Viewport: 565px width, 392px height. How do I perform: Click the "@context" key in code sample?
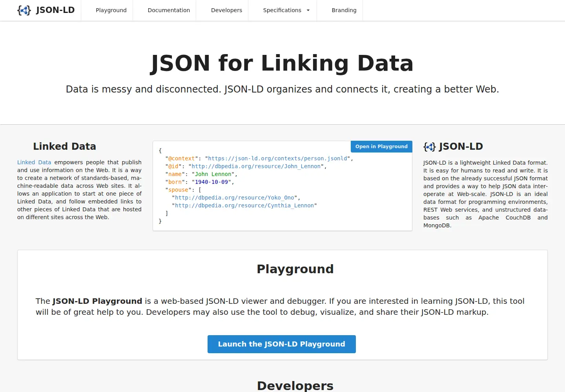[182, 158]
